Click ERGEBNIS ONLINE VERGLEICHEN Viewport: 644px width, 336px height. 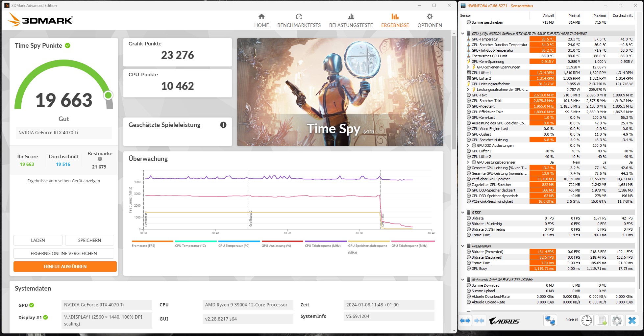[64, 253]
